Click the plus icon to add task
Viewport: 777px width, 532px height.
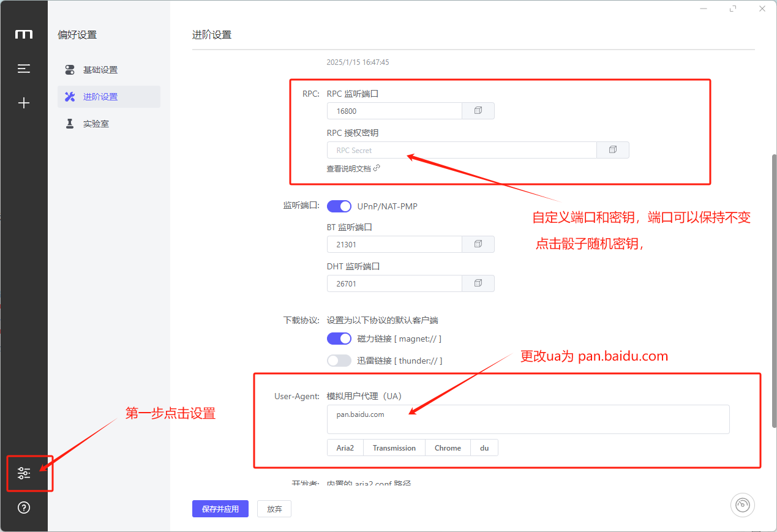tap(24, 103)
